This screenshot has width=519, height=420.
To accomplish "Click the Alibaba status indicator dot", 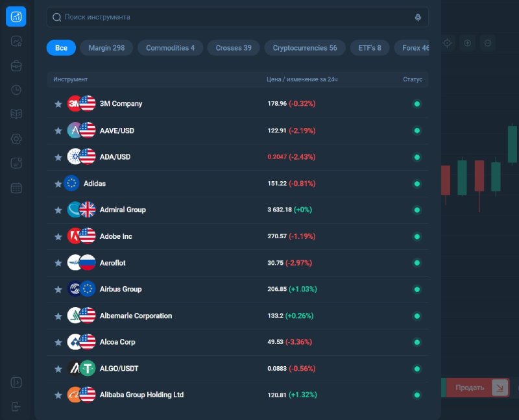I will pyautogui.click(x=417, y=395).
